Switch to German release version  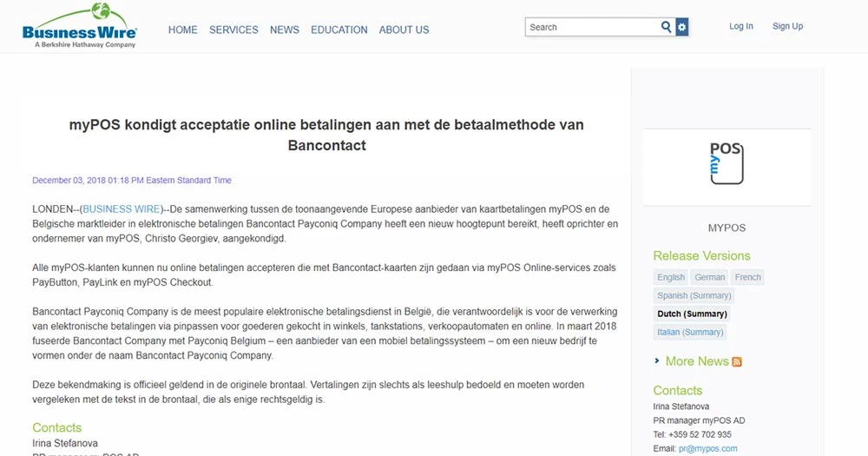[709, 277]
